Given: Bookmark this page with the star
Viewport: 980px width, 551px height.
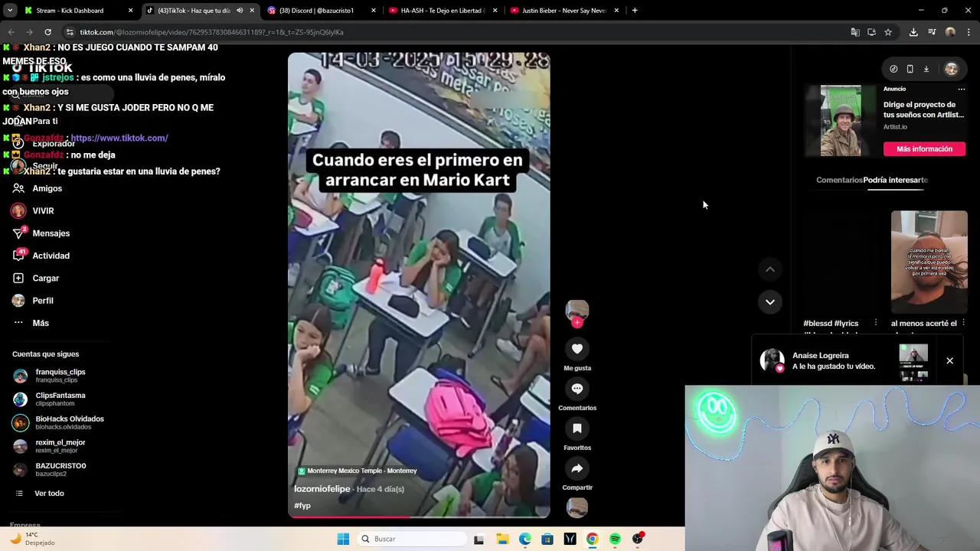Looking at the screenshot, I should (x=888, y=32).
